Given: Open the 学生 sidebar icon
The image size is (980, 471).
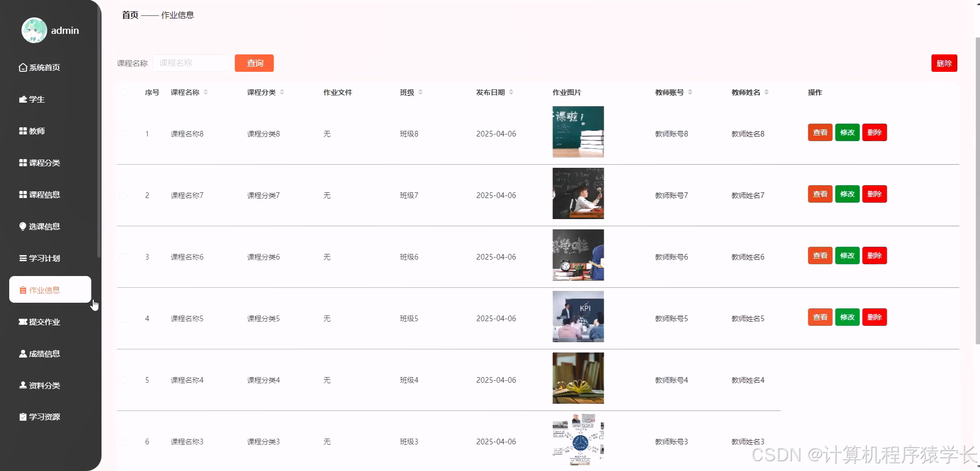Looking at the screenshot, I should pyautogui.click(x=23, y=99).
